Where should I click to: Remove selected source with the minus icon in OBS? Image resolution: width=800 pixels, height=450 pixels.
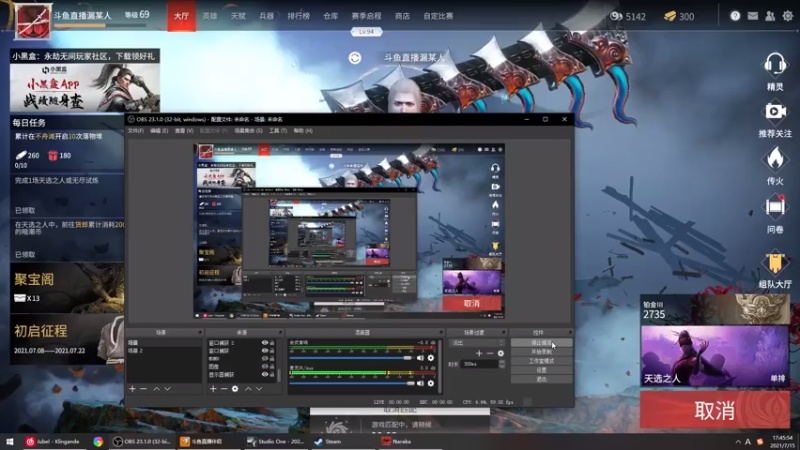click(x=223, y=389)
